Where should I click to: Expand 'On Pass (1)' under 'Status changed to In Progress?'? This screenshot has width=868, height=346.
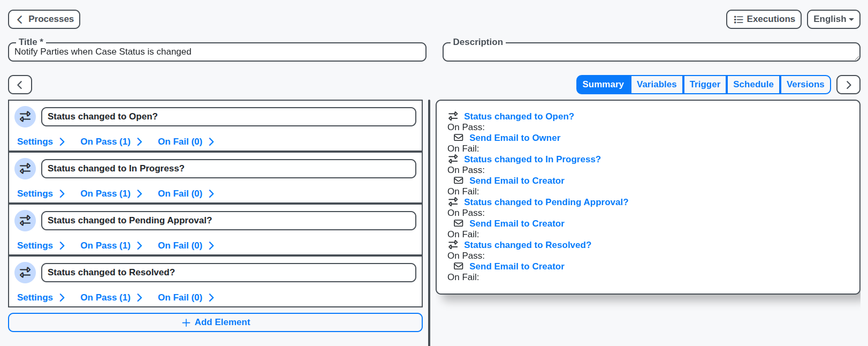tap(105, 193)
